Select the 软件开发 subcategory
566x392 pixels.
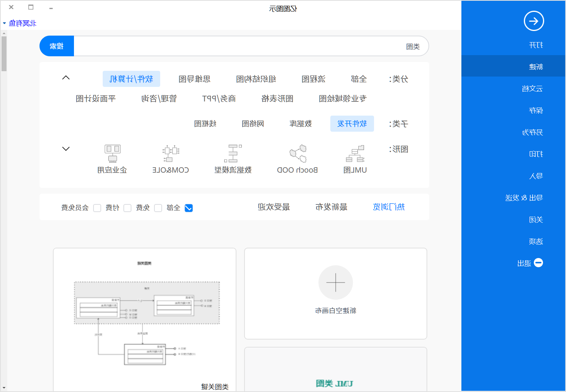click(352, 124)
